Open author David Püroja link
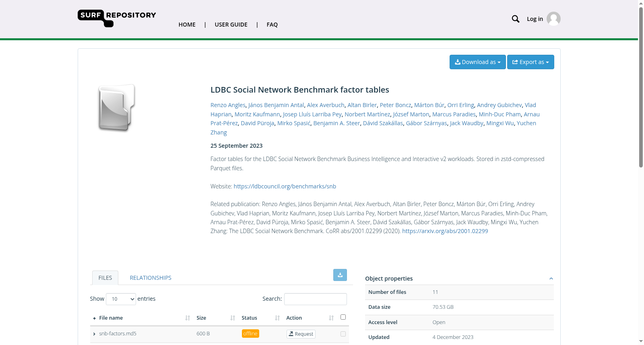 point(258,123)
